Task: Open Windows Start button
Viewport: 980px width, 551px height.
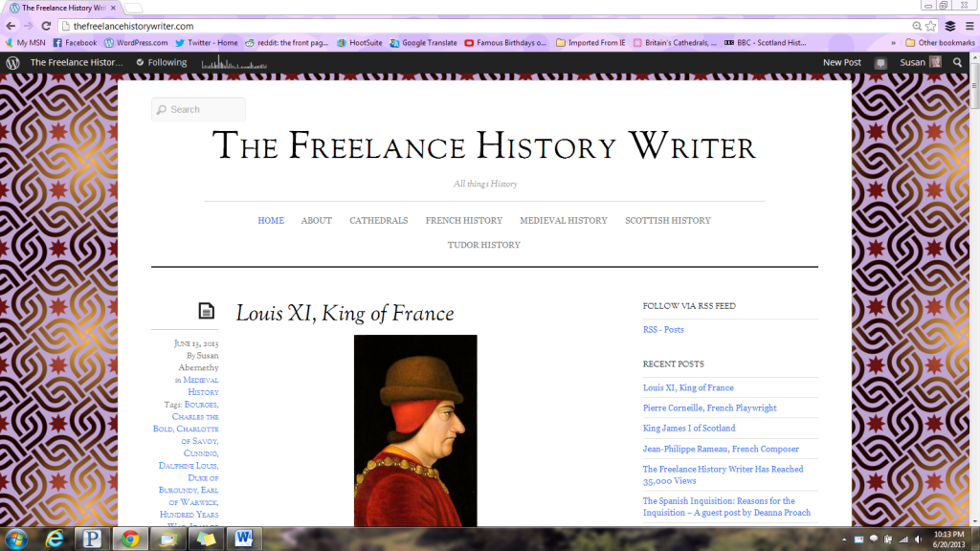Action: click(x=16, y=539)
